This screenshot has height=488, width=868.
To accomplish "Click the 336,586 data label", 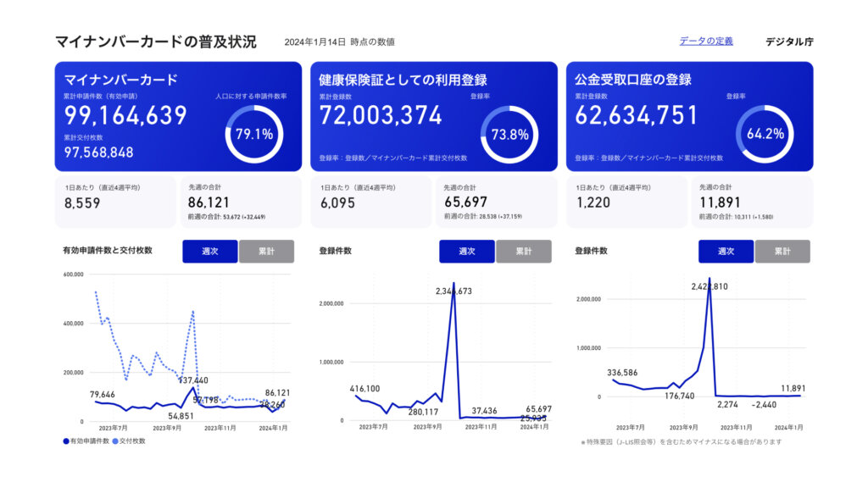I will click(x=622, y=373).
